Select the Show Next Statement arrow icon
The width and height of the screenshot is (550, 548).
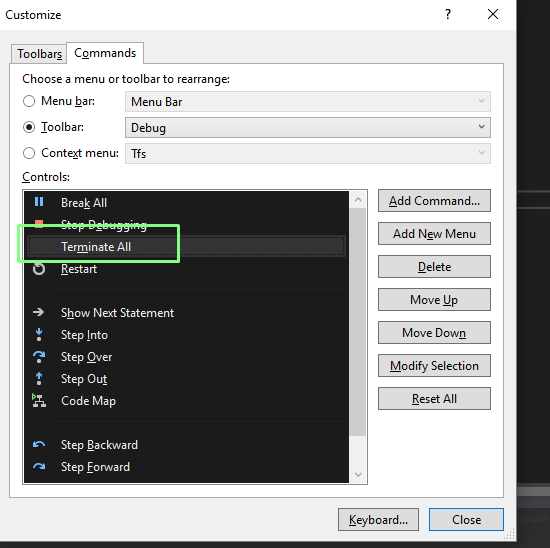pyautogui.click(x=39, y=312)
